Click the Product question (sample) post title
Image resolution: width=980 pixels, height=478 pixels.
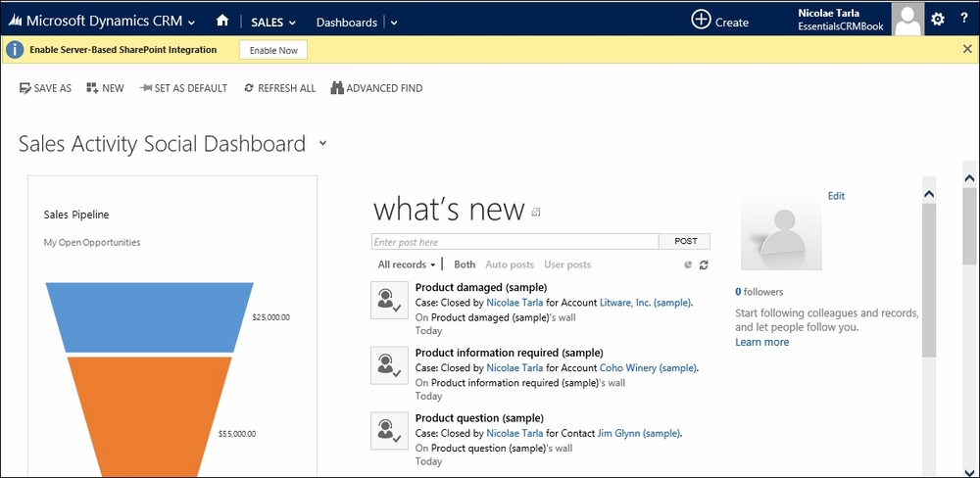479,418
